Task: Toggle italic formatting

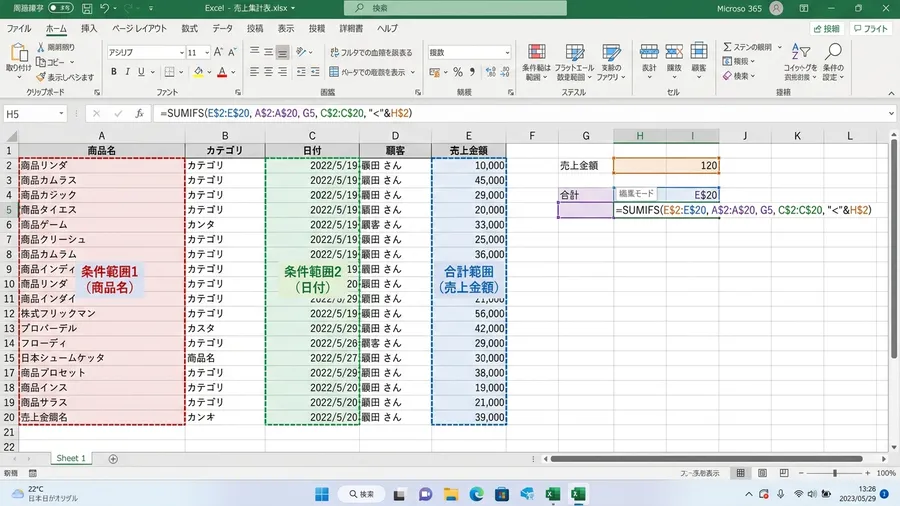Action: (x=127, y=72)
